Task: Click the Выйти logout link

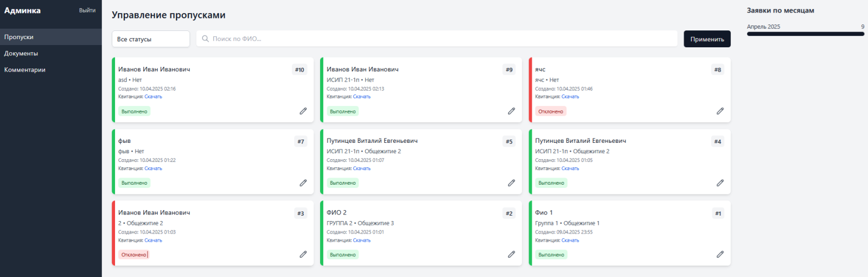Action: (x=87, y=10)
